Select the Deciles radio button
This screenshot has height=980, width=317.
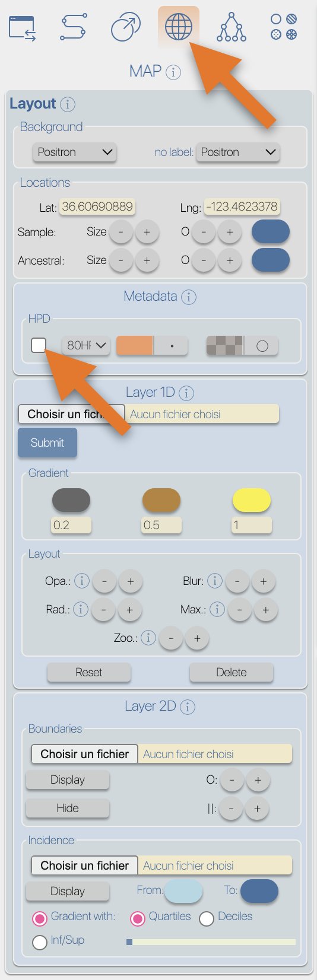[x=207, y=918]
